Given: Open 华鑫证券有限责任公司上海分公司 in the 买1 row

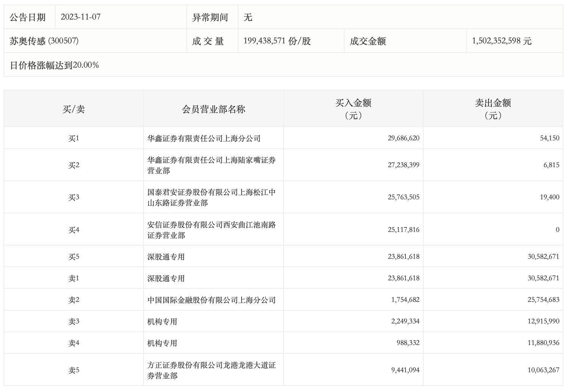Looking at the screenshot, I should (204, 138).
